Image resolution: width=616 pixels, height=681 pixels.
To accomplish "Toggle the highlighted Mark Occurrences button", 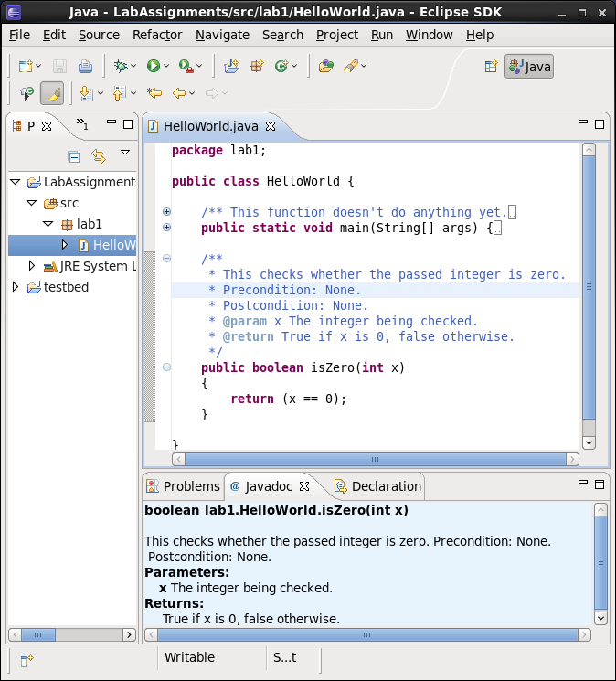I will click(x=52, y=93).
